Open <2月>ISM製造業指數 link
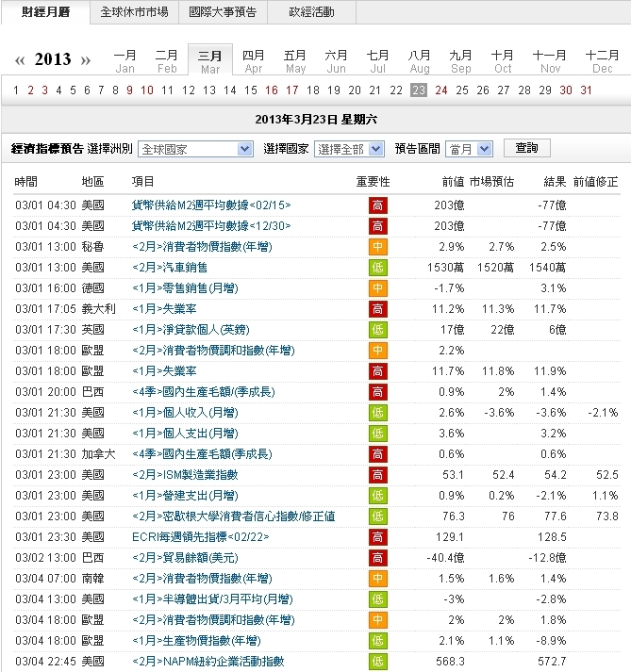 point(185,475)
